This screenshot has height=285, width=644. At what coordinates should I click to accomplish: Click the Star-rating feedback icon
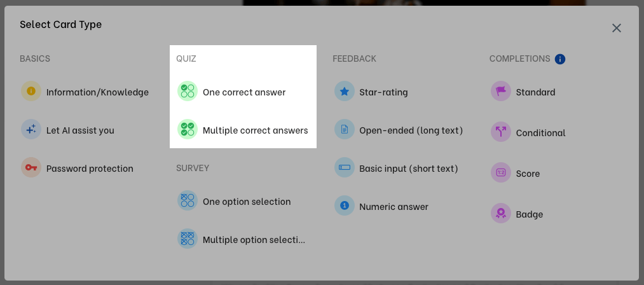[x=344, y=92]
